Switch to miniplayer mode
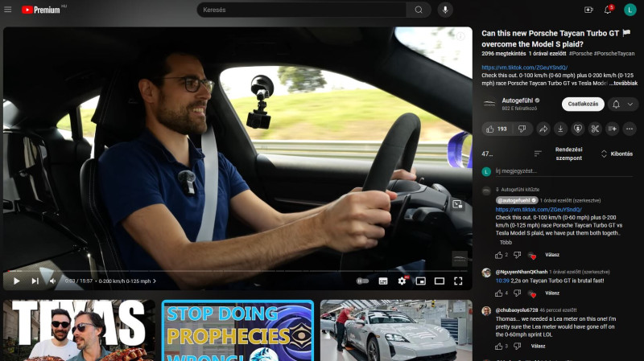 point(420,281)
